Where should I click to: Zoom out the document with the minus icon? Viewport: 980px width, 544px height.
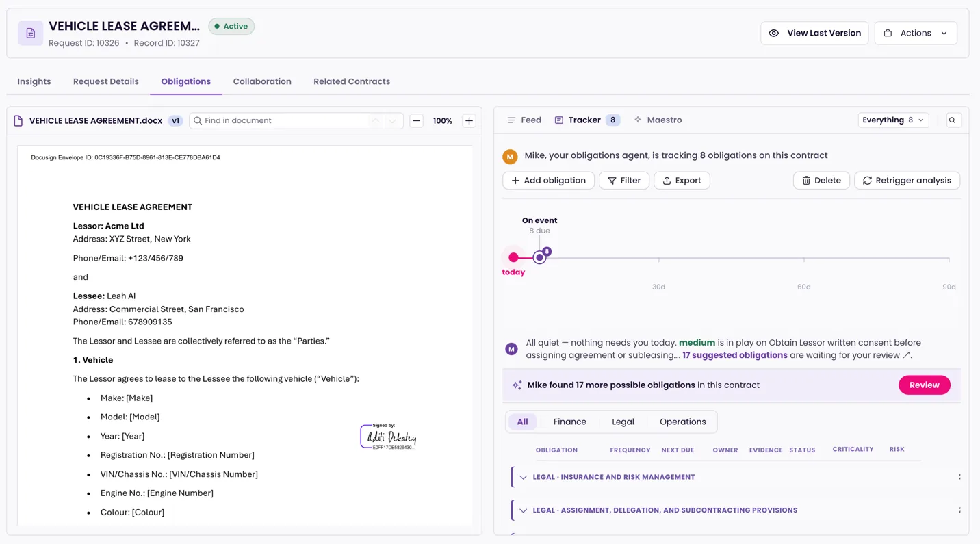416,120
